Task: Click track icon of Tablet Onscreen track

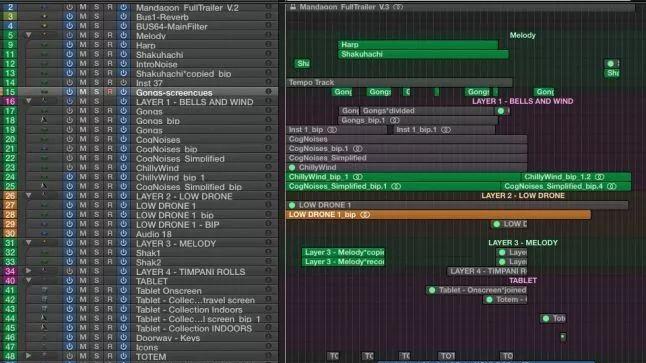Action: [44, 290]
